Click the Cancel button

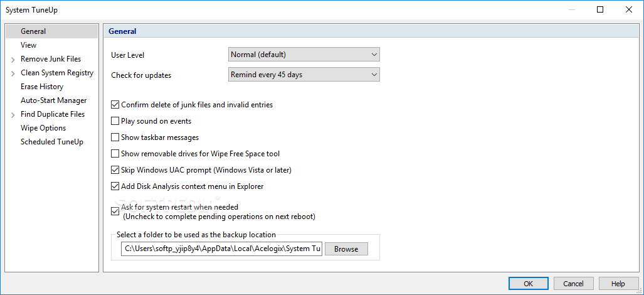click(573, 284)
